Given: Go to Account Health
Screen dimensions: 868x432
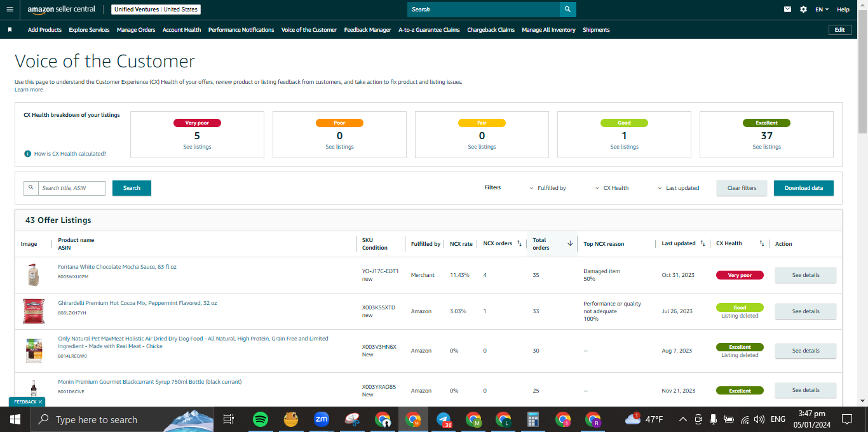Looking at the screenshot, I should [x=182, y=30].
